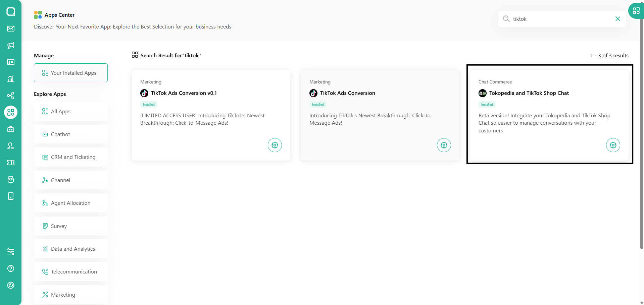The image size is (644, 305).
Task: Open the chatbot robot icon in sidebar
Action: (x=11, y=129)
